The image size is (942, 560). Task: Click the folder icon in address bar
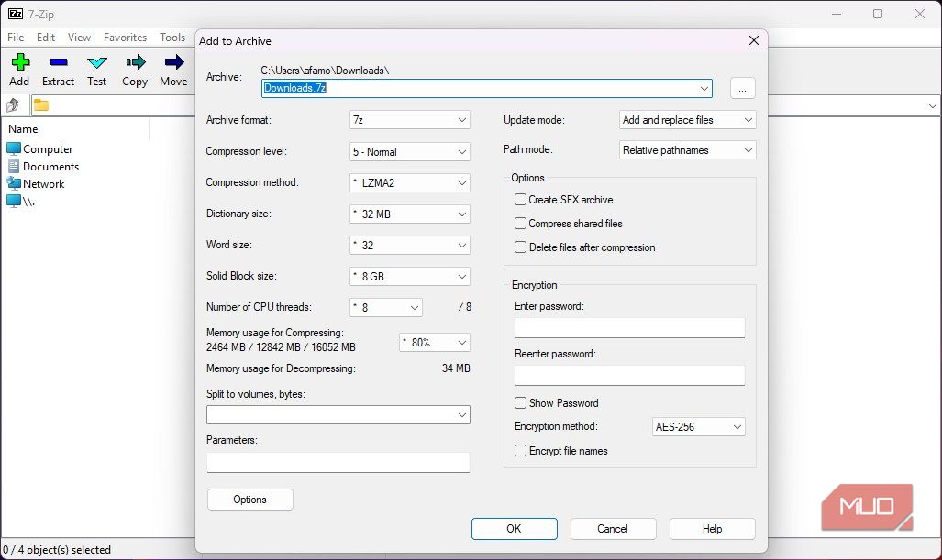point(41,105)
